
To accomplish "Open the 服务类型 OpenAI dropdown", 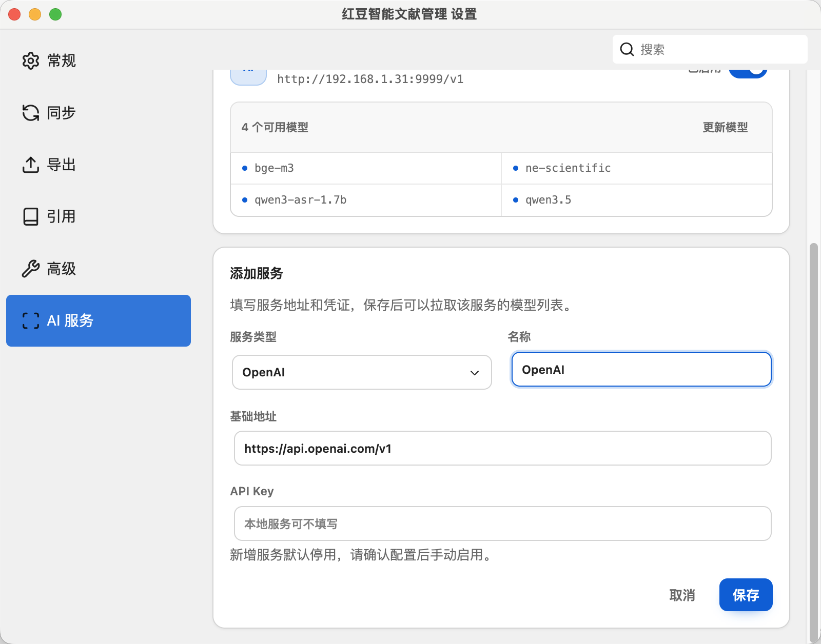I will tap(362, 372).
